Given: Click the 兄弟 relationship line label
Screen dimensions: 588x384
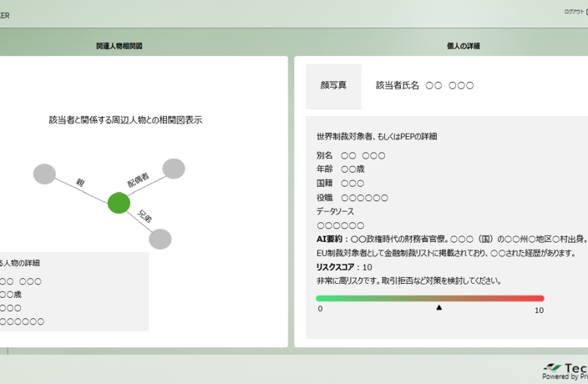Looking at the screenshot, I should click(x=144, y=218).
